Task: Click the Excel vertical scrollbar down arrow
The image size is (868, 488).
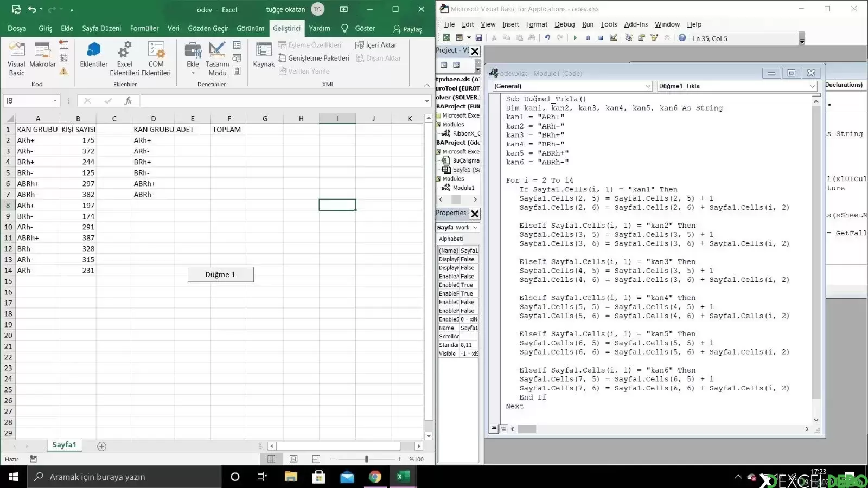Action: click(429, 436)
